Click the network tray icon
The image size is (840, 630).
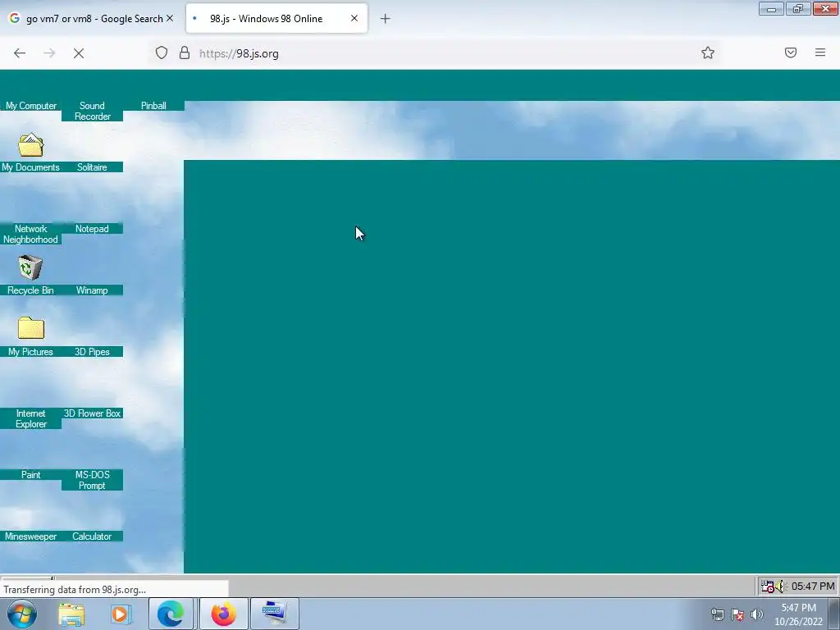[717, 614]
